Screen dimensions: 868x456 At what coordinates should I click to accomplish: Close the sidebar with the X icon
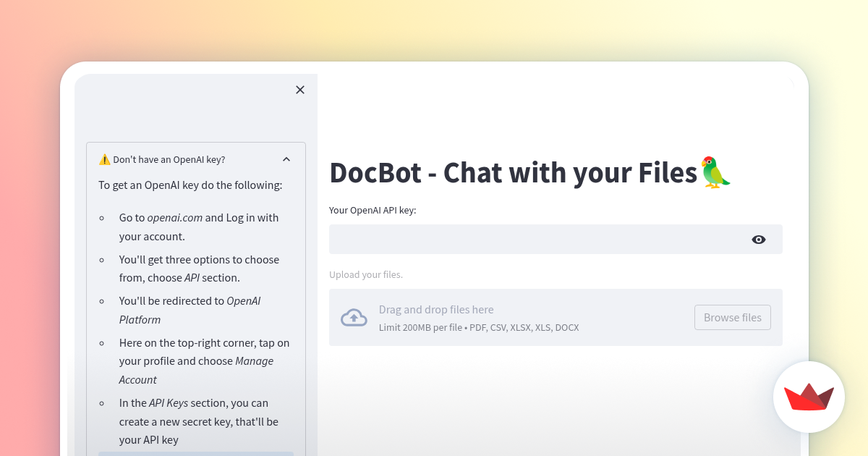300,90
